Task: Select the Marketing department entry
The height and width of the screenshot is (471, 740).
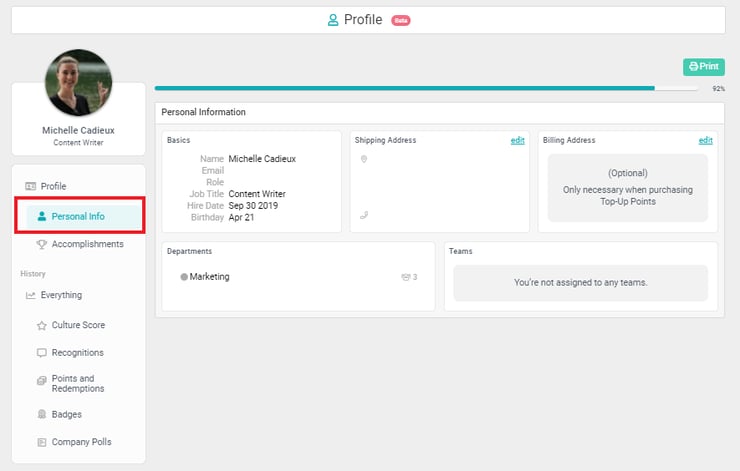Action: 209,277
